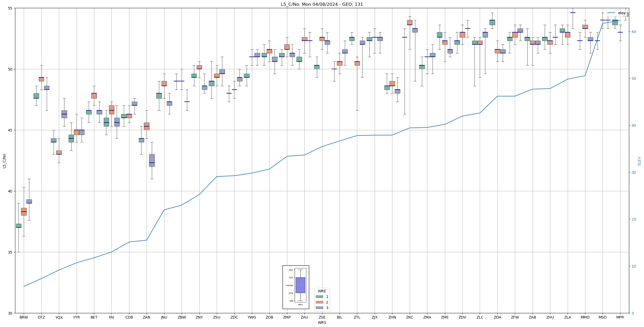Click the blue-gray WRE 3 legend swatch
The height and width of the screenshot is (327, 644).
(x=319, y=308)
